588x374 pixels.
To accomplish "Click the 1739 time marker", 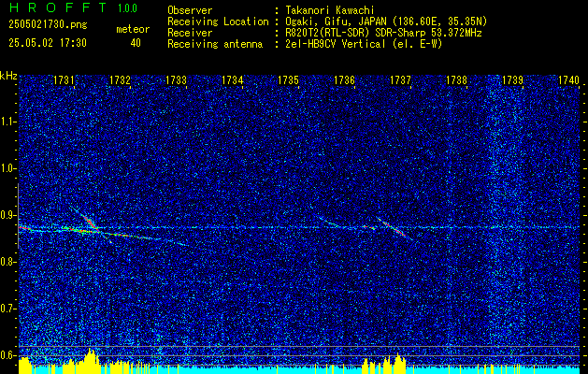I will 513,80.
